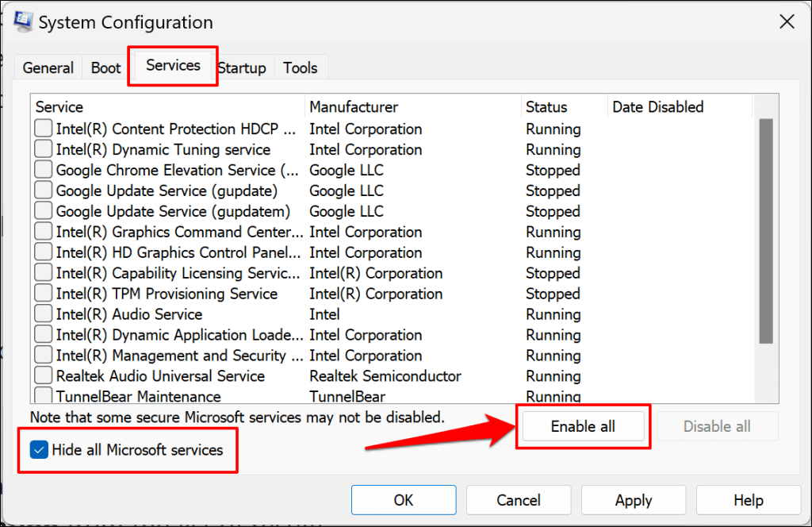812x527 pixels.
Task: Close the System Configuration window
Action: (x=787, y=21)
